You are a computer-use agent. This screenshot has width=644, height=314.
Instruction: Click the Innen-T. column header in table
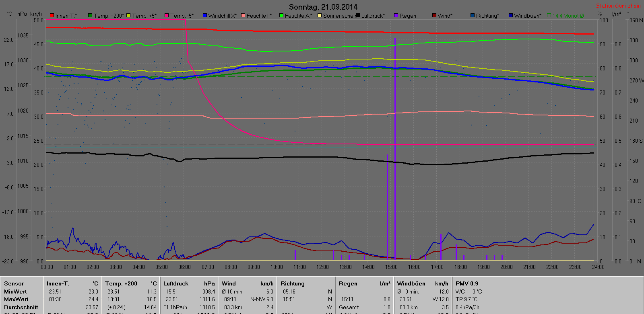click(x=58, y=283)
